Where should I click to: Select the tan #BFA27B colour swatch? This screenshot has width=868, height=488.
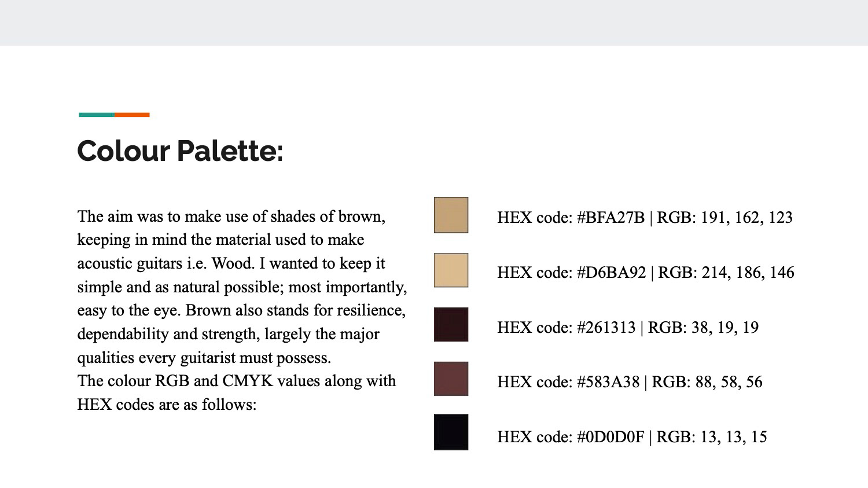pyautogui.click(x=451, y=215)
